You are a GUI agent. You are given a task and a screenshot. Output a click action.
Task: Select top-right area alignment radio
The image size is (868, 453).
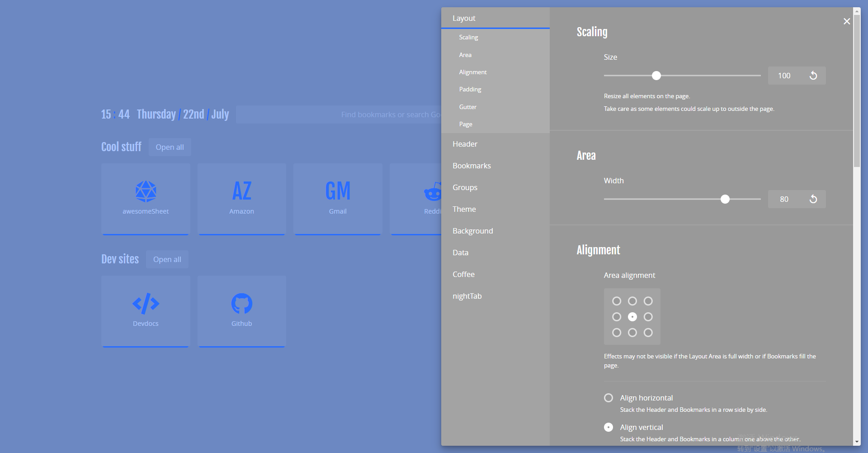pos(648,301)
